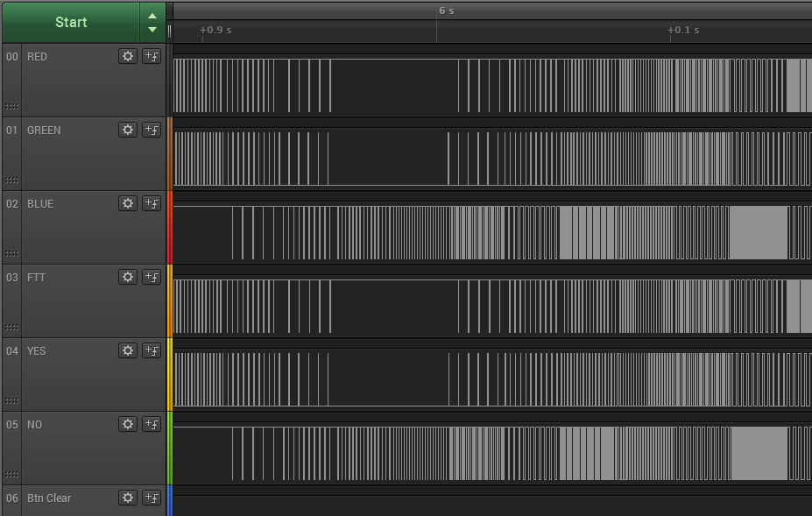Click channel number 02
812x516 pixels.
pyautogui.click(x=12, y=203)
